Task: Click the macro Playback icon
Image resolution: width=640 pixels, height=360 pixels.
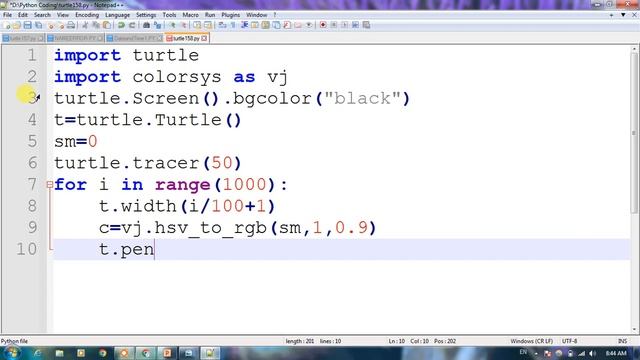Action: click(x=344, y=25)
